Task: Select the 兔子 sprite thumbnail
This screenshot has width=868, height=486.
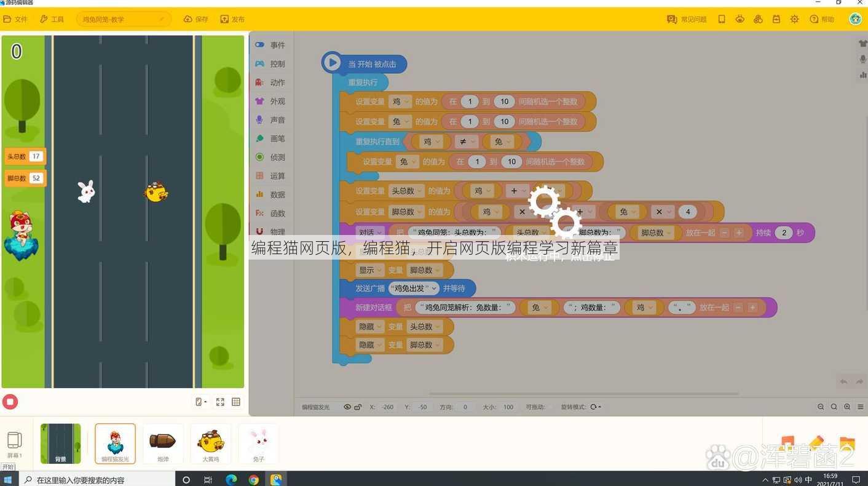Action: [x=259, y=444]
